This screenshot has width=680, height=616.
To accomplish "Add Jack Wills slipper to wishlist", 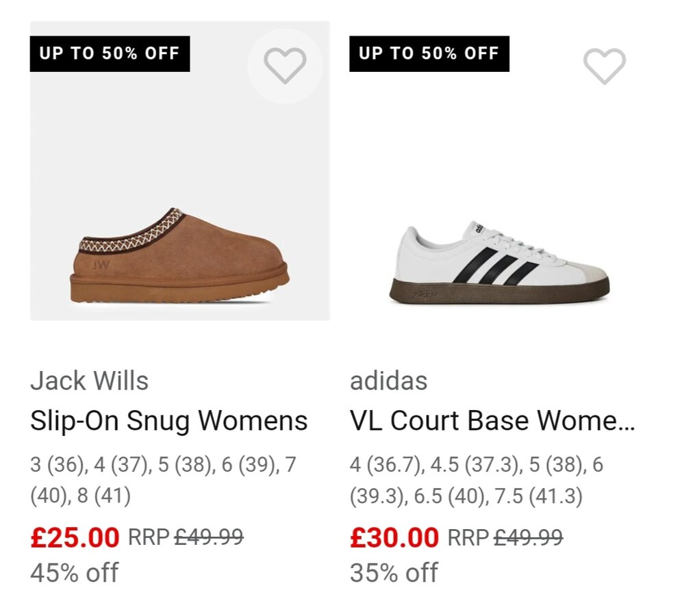I will [285, 66].
